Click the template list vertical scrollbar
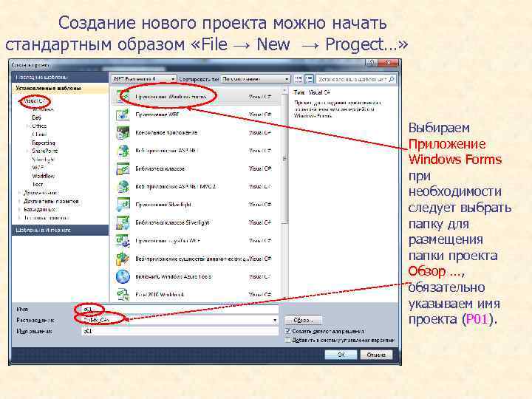The width and height of the screenshot is (532, 399). tap(284, 194)
